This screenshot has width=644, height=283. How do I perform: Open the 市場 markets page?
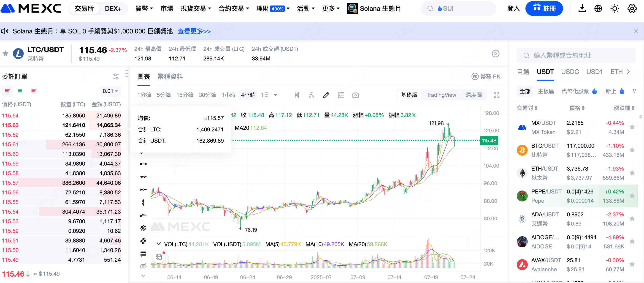tap(167, 8)
